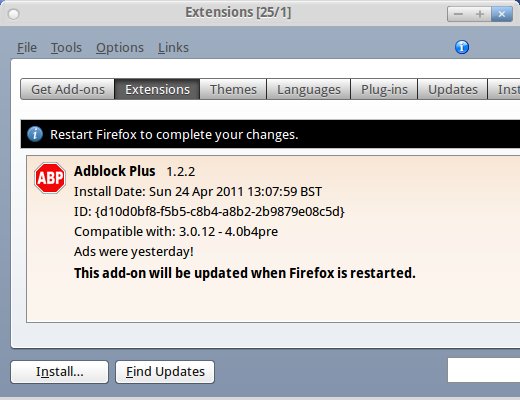Minimize the Extensions window
The height and width of the screenshot is (400, 520).
[x=458, y=14]
